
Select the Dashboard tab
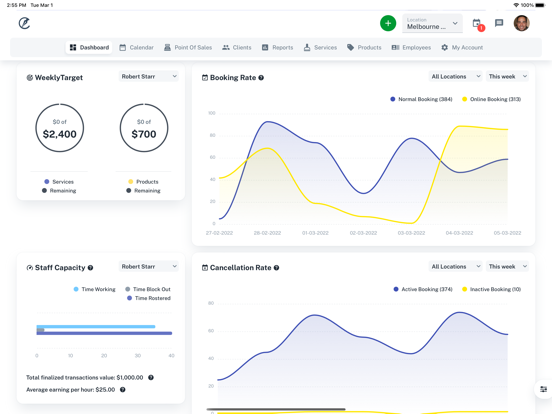click(x=89, y=48)
